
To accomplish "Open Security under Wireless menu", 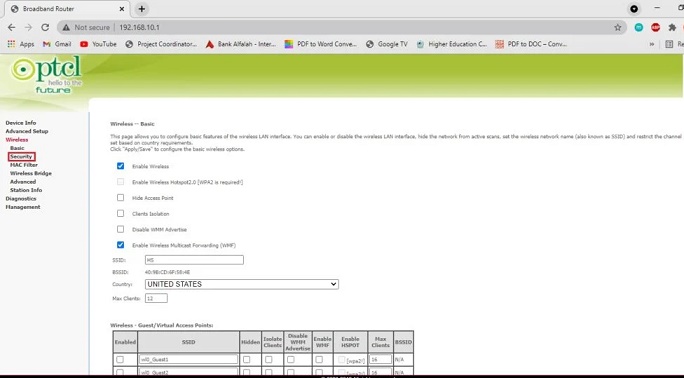I will pos(21,157).
